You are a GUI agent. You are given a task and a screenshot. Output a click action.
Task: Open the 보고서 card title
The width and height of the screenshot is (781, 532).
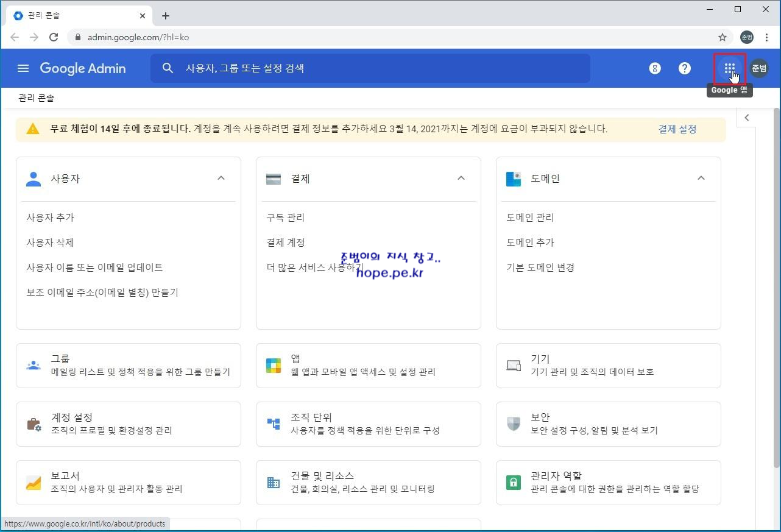pyautogui.click(x=65, y=476)
